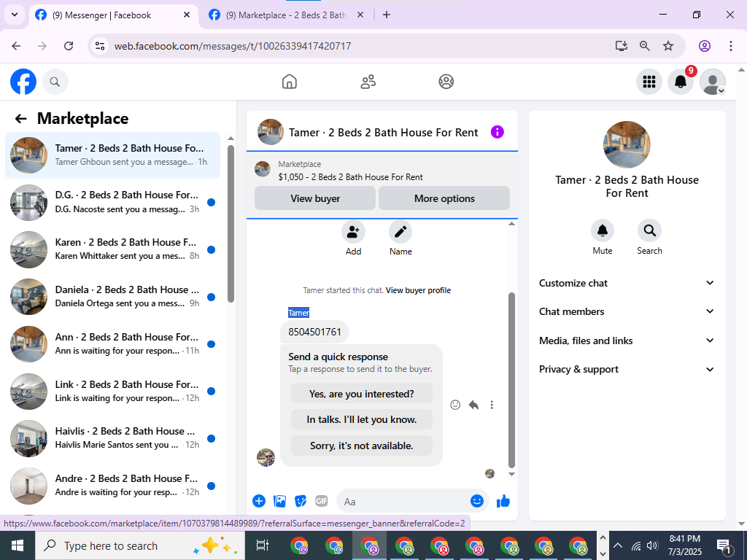Image resolution: width=747 pixels, height=560 pixels.
Task: Open site information icon beside the URL
Action: point(99,46)
